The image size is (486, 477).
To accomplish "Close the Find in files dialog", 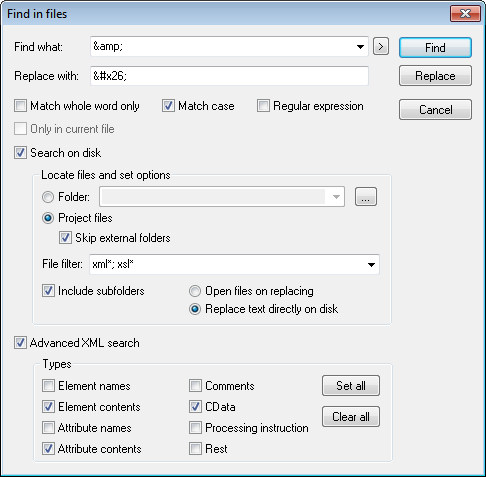I will (x=465, y=14).
